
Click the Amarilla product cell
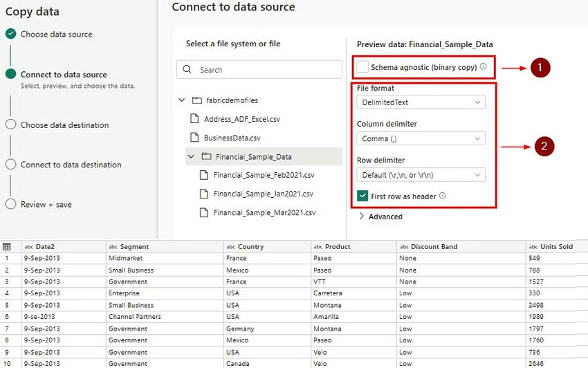[x=353, y=317]
